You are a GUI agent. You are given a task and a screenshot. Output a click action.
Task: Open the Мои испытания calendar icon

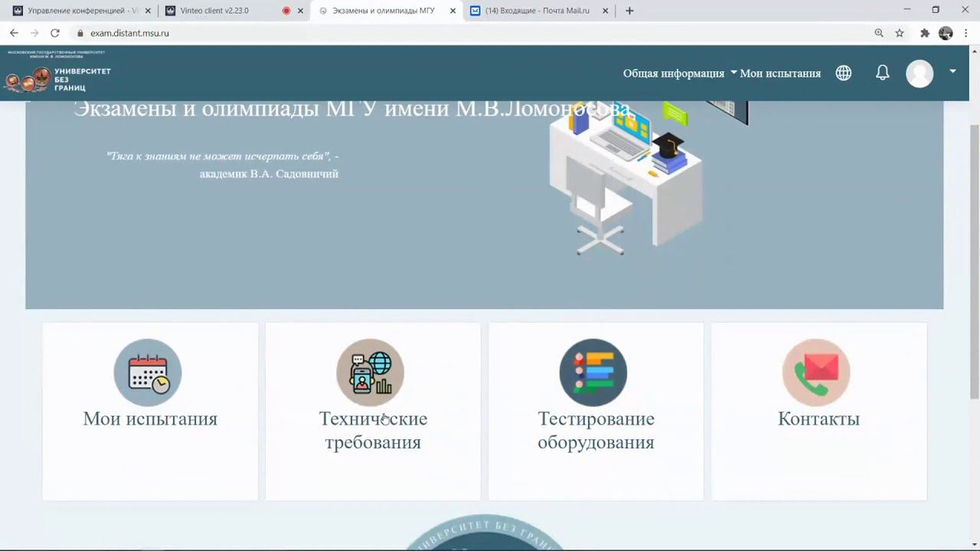(148, 373)
